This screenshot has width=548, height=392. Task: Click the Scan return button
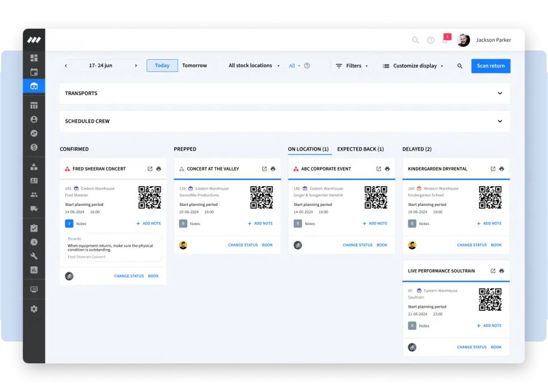pos(491,66)
